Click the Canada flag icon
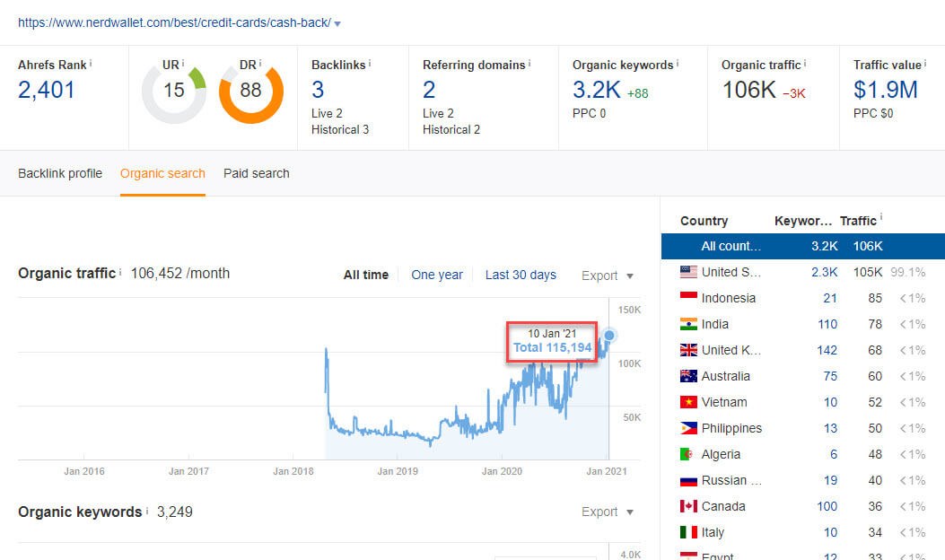Image resolution: width=945 pixels, height=560 pixels. click(688, 506)
